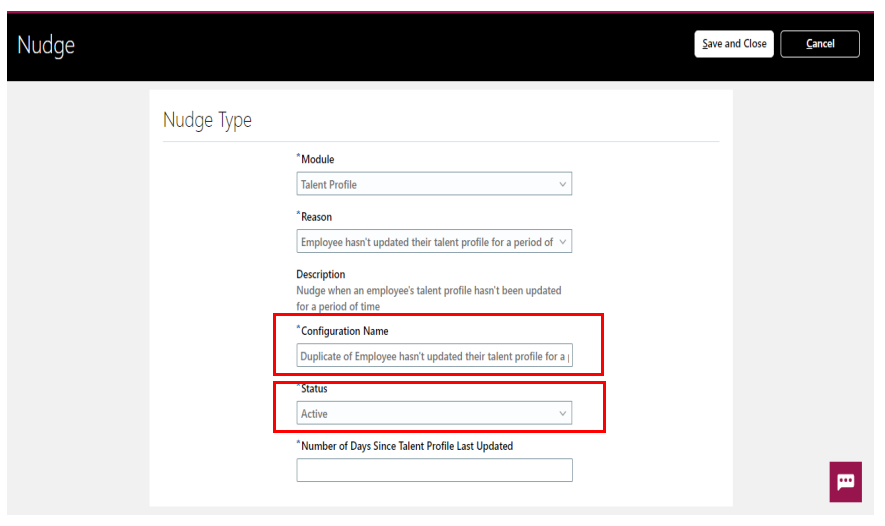Open the chat assistant icon
This screenshot has width=885, height=526.
845,481
